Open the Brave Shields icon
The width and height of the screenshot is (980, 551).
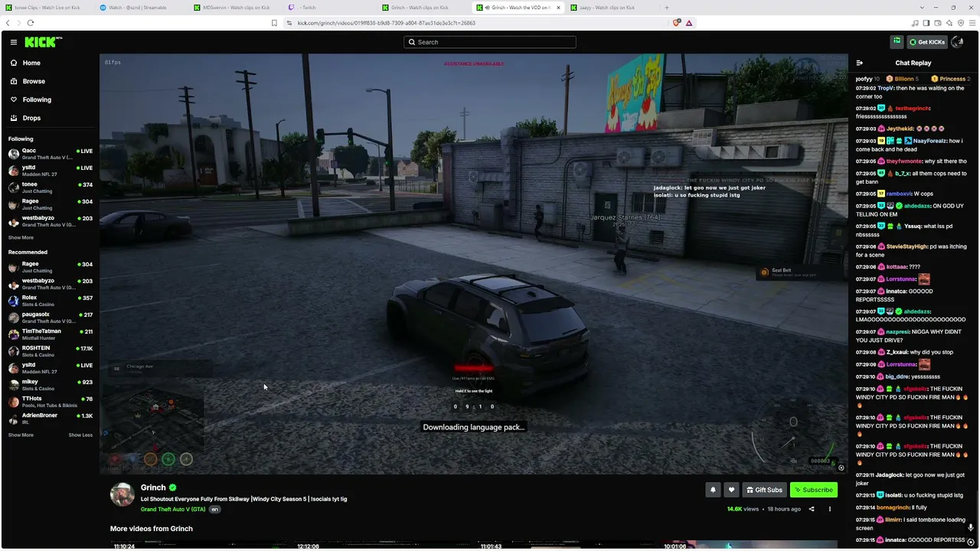677,23
